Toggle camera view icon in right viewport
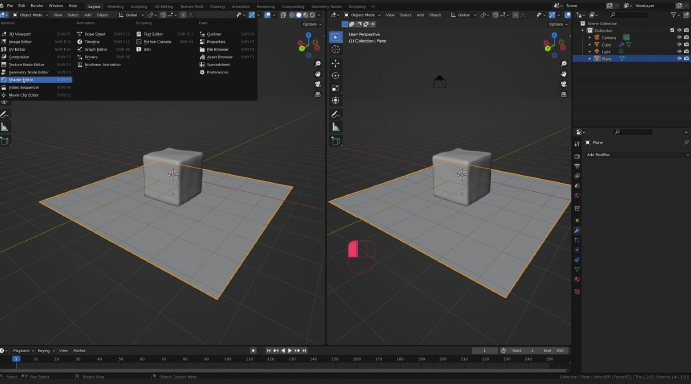This screenshot has height=384, width=691. [x=564, y=84]
